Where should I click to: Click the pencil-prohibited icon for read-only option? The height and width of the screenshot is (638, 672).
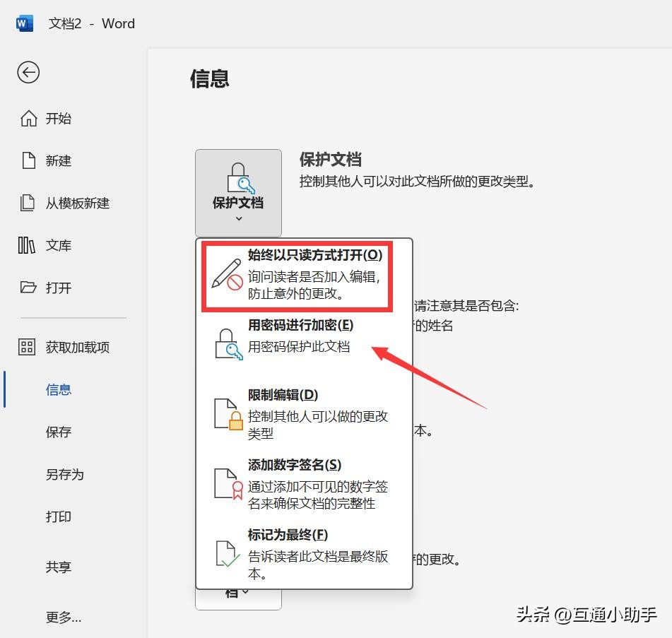pos(227,275)
